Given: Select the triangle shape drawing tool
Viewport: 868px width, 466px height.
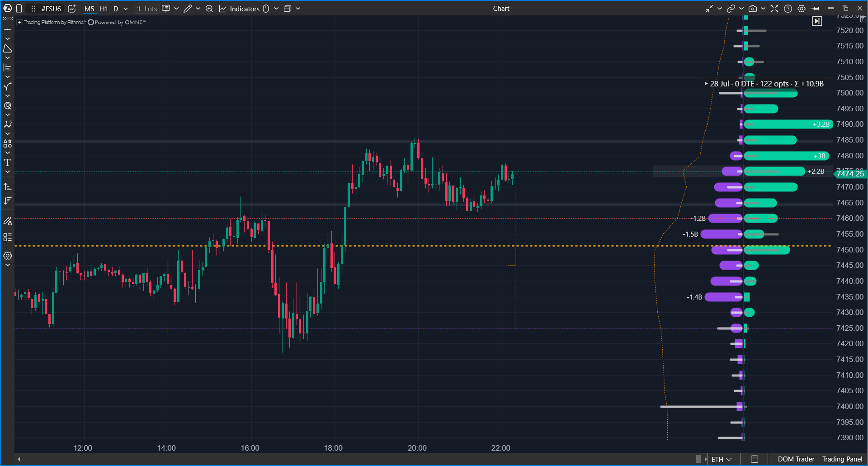Looking at the screenshot, I should click(8, 48).
